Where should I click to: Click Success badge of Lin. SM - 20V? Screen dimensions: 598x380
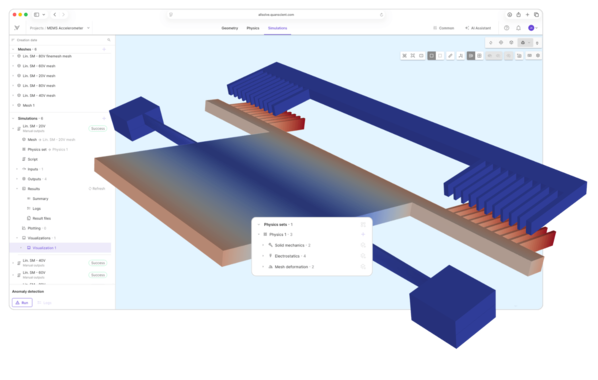pyautogui.click(x=98, y=129)
